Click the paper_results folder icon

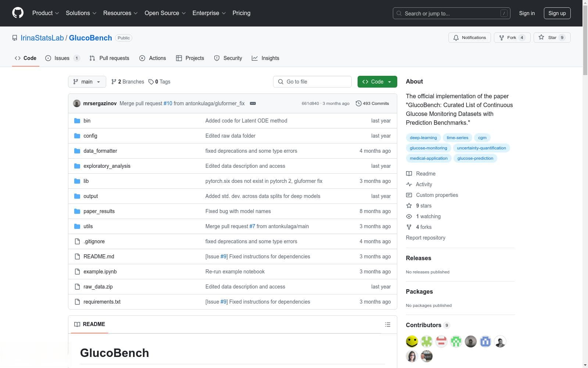tap(77, 211)
